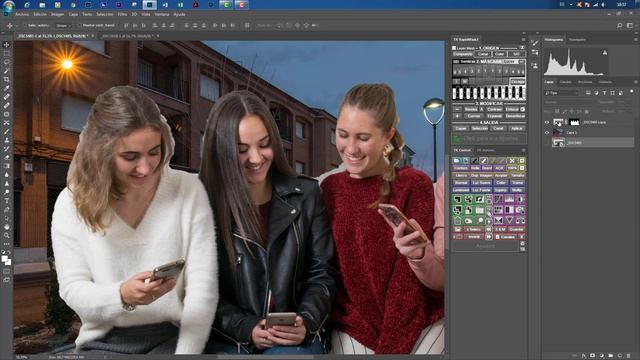
Task: Click the add layer mask icon
Action: pos(593,356)
